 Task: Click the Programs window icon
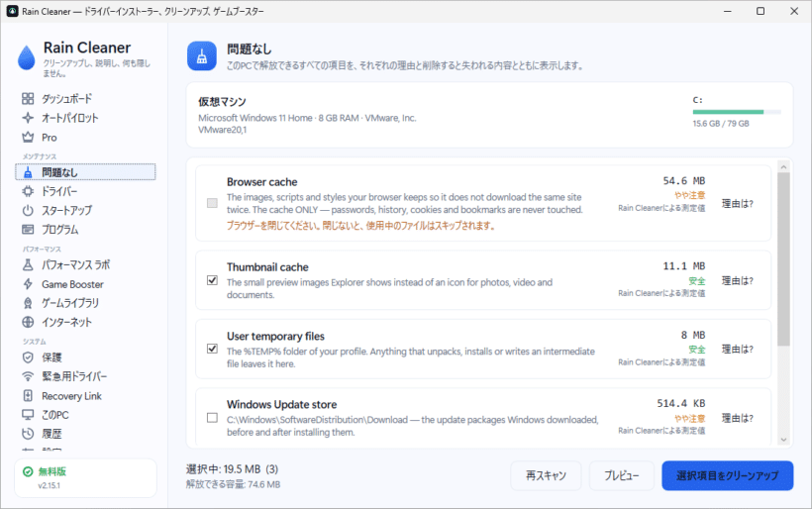click(28, 230)
